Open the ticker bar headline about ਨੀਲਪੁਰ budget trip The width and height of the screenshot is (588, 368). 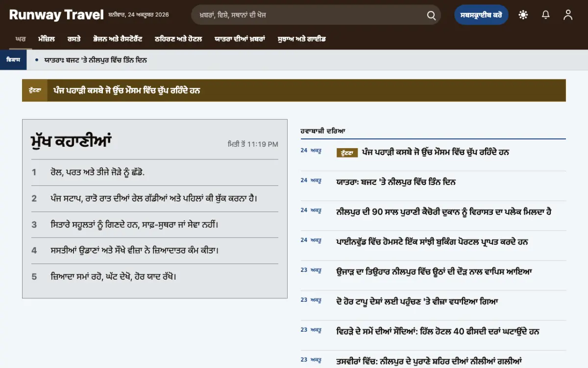[96, 60]
